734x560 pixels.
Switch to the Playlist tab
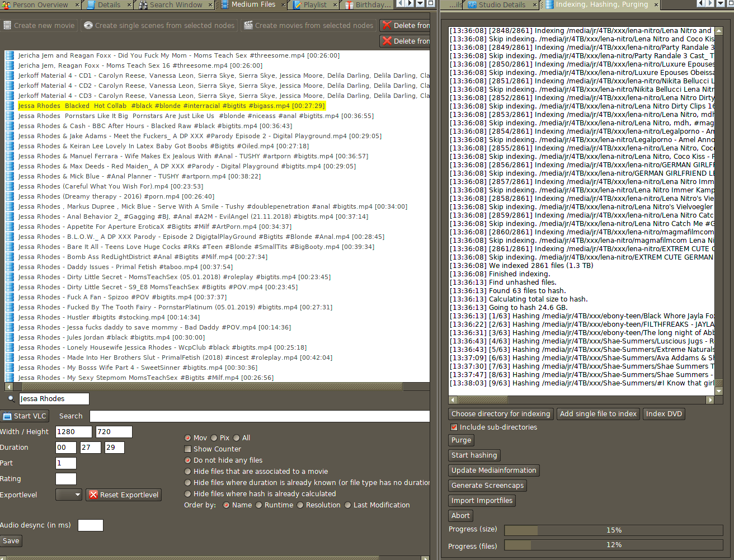click(314, 4)
